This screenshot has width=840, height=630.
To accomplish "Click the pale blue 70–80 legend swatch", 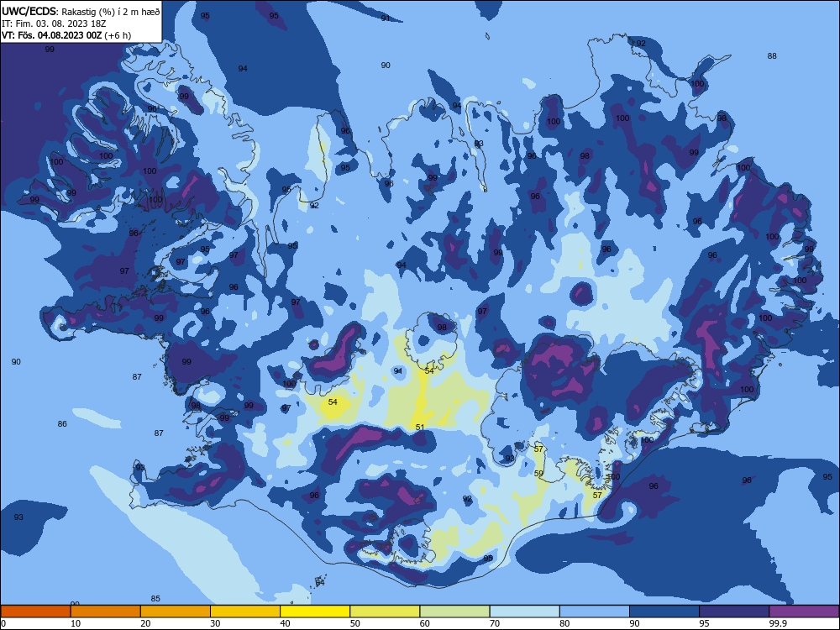I will click(x=525, y=612).
